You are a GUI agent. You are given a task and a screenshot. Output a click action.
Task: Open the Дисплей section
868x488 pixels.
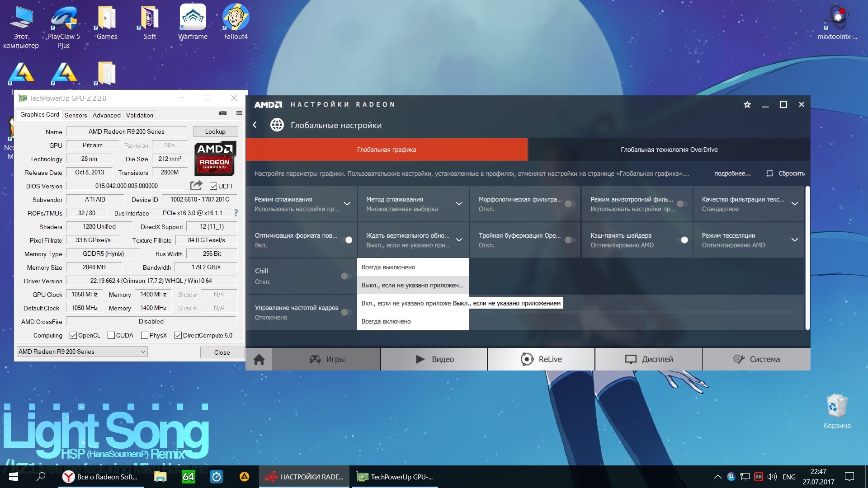point(649,359)
